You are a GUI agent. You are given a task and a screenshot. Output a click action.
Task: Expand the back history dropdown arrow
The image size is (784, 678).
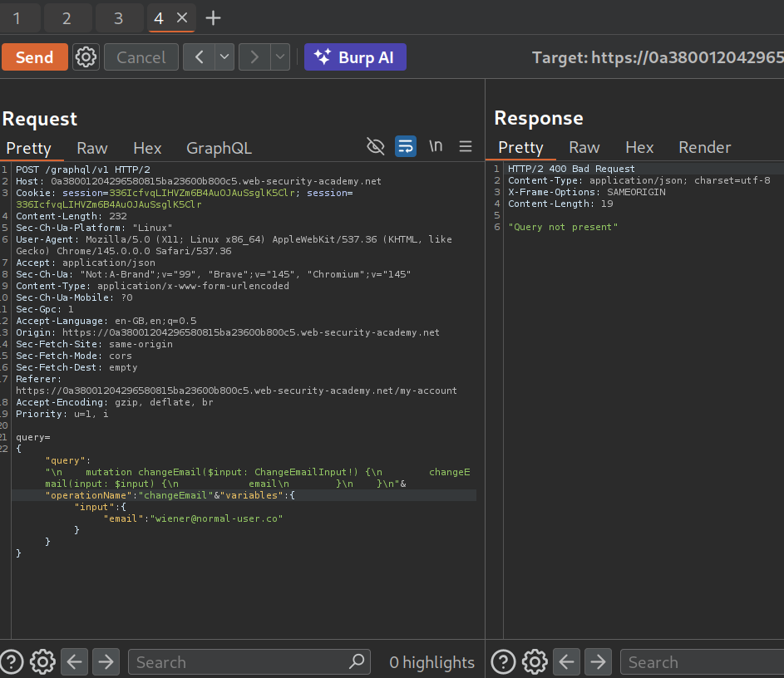pyautogui.click(x=224, y=57)
